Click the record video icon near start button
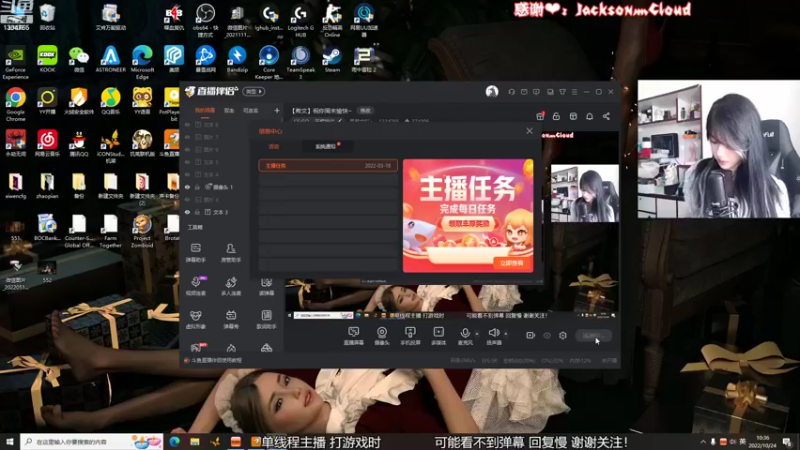Screen dimensions: 800x450 tap(531, 335)
